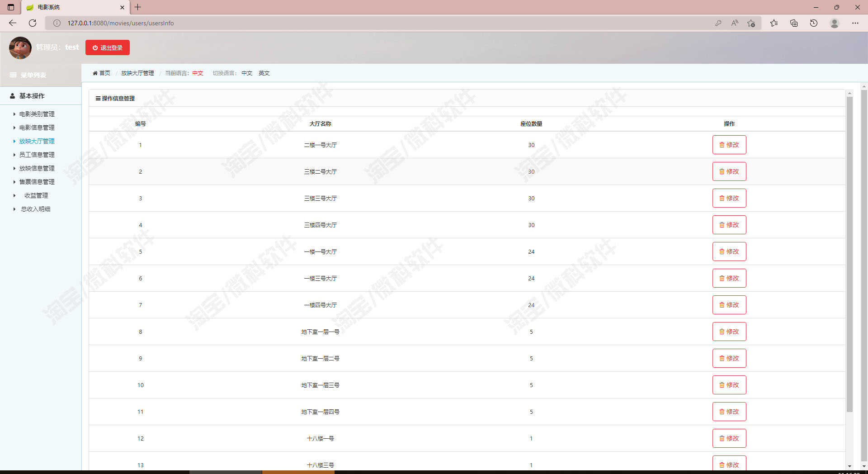Collapse the 基本操作 menu group
The image size is (868, 474).
point(41,96)
